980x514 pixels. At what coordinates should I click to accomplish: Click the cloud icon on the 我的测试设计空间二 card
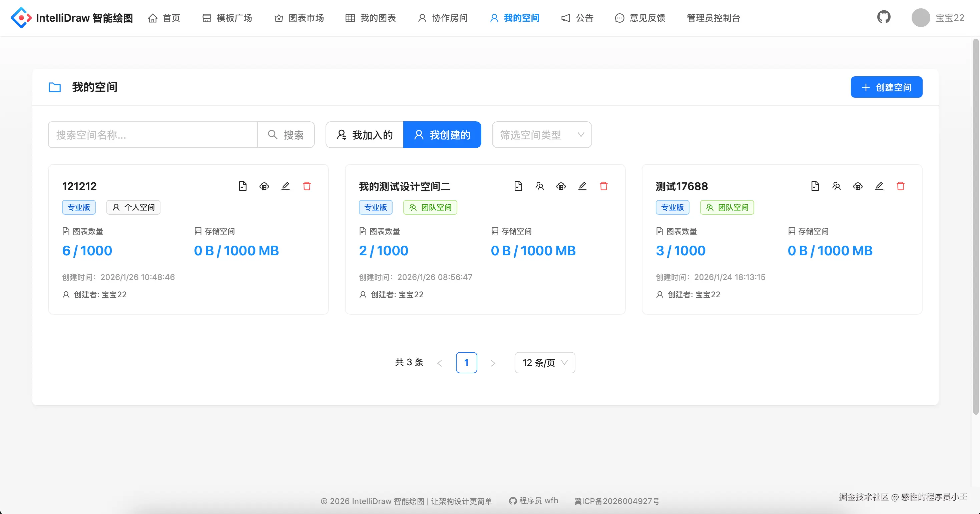point(561,186)
